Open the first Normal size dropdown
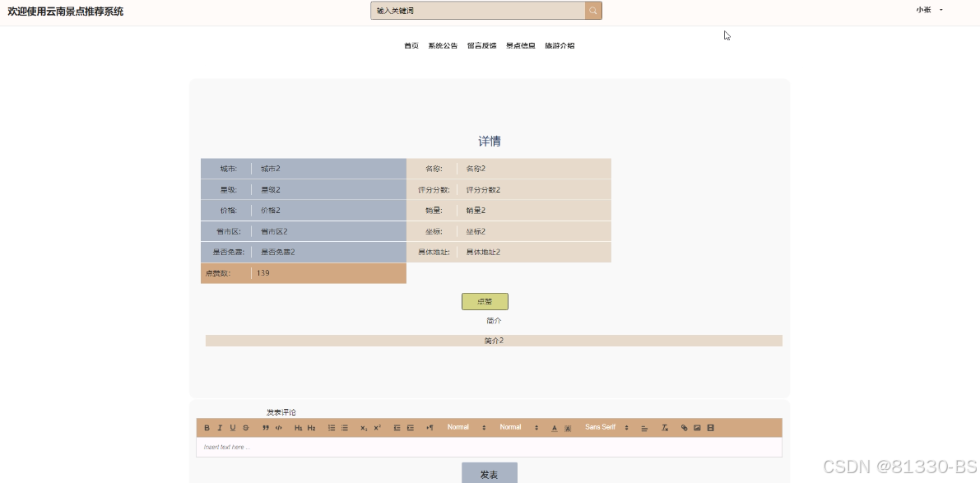 467,427
